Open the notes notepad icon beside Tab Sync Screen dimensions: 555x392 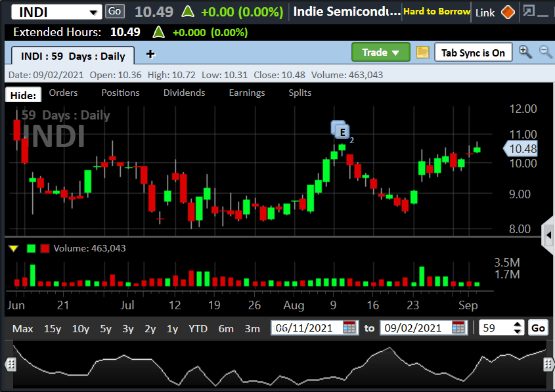click(x=422, y=52)
